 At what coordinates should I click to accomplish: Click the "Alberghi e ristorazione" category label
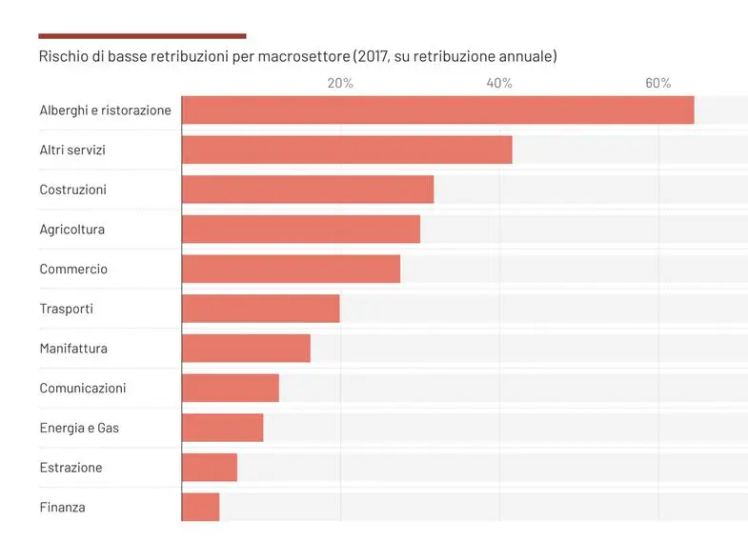click(105, 110)
